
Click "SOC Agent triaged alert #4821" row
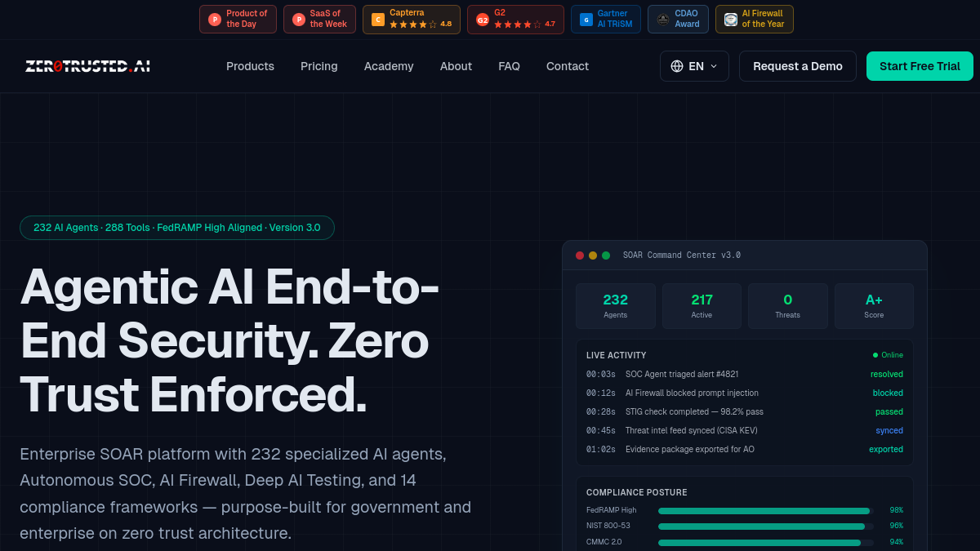(x=745, y=374)
